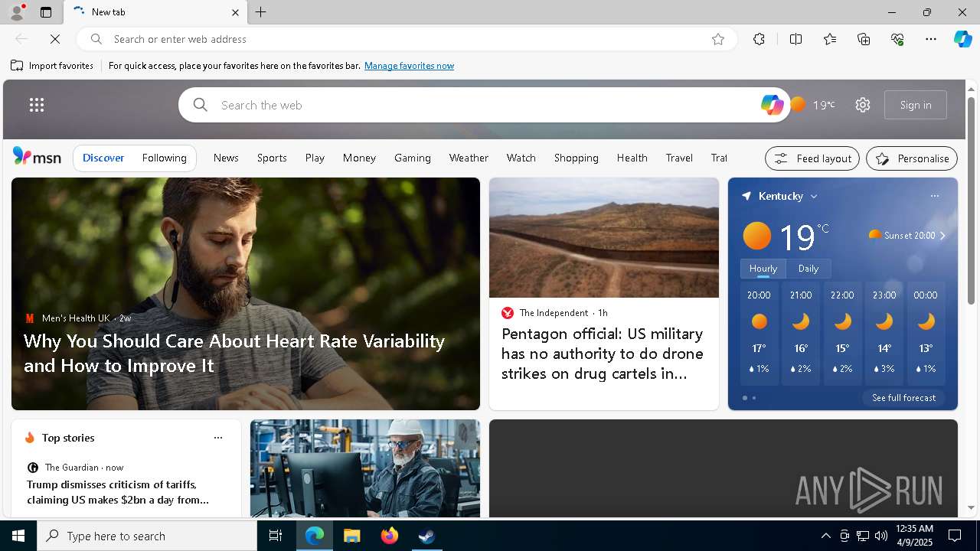Click See full forecast
Screen dimensions: 980x551
(x=903, y=398)
